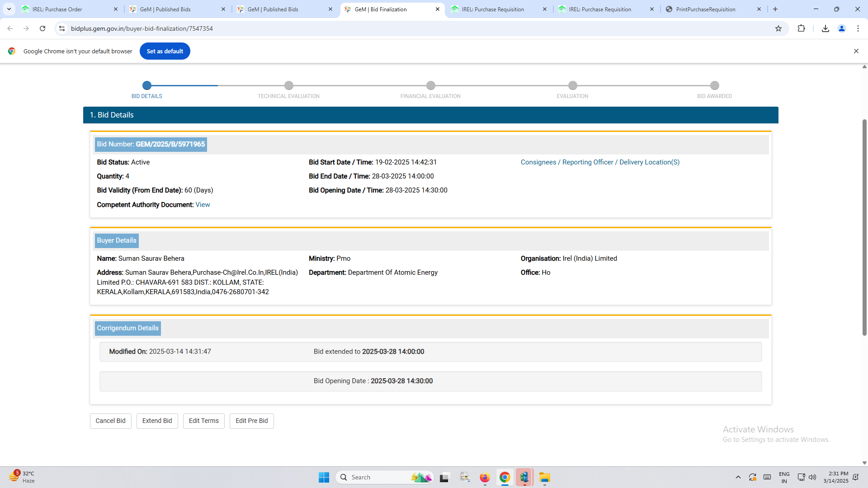Screen dimensions: 868x488
Task: Open the Extensions puzzle icon
Action: click(x=801, y=28)
